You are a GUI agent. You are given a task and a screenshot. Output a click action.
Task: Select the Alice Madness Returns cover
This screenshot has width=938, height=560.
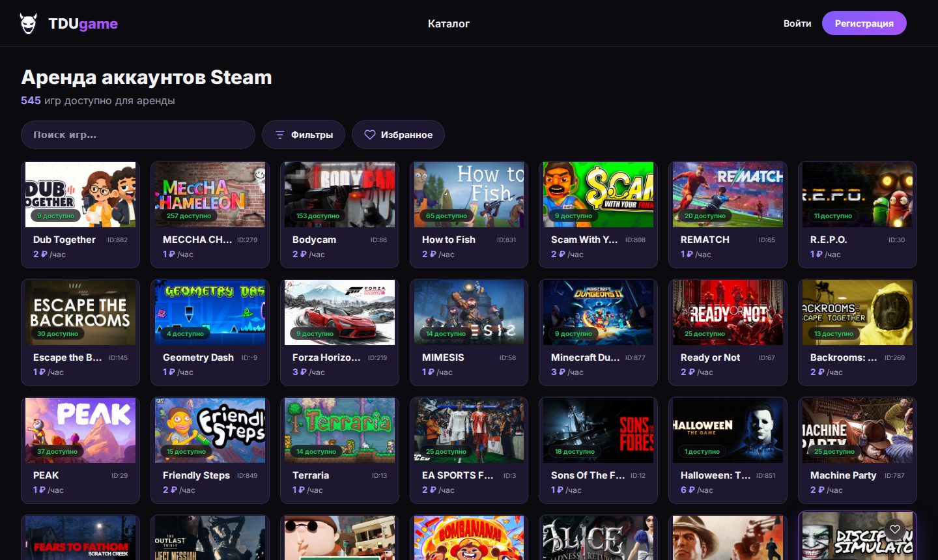[599, 538]
